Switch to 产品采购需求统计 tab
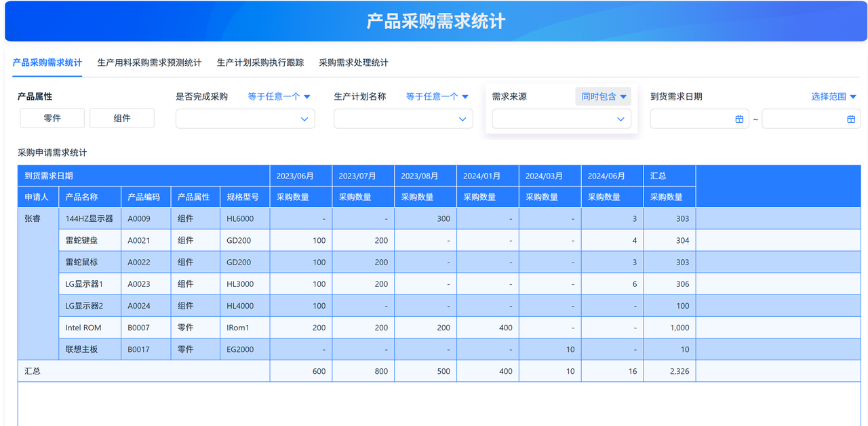868x426 pixels. pos(47,62)
